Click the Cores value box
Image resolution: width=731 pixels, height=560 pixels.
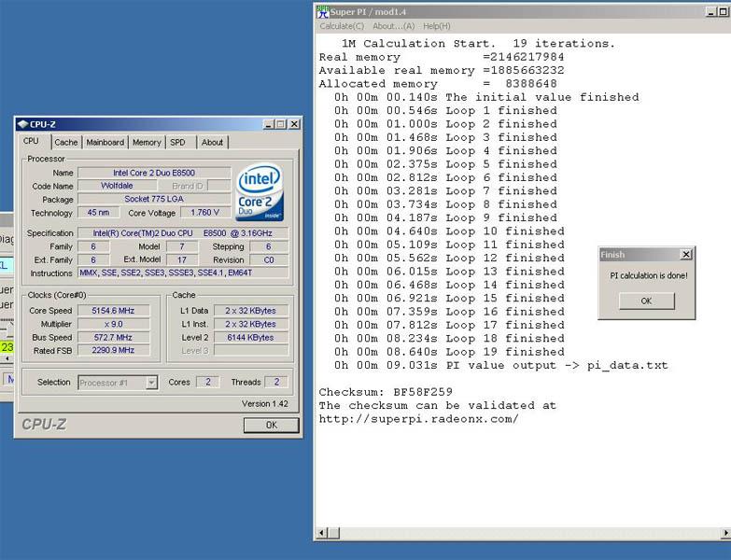point(208,382)
